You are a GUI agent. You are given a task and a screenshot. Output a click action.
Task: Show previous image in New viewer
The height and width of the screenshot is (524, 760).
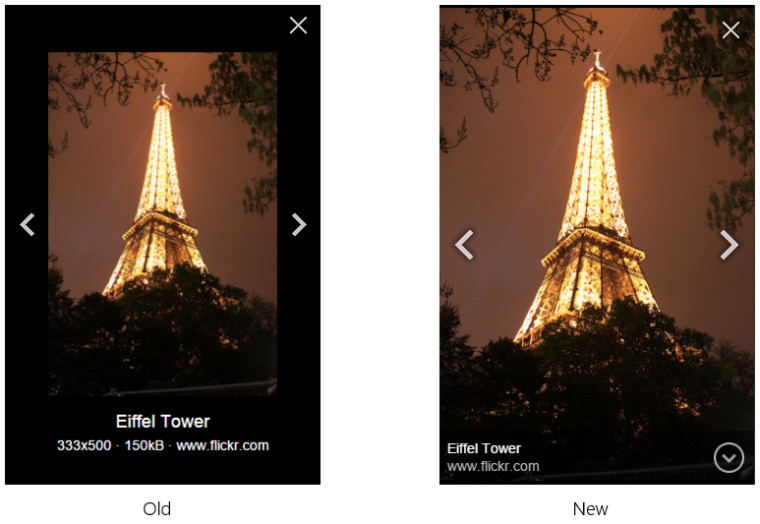(464, 245)
